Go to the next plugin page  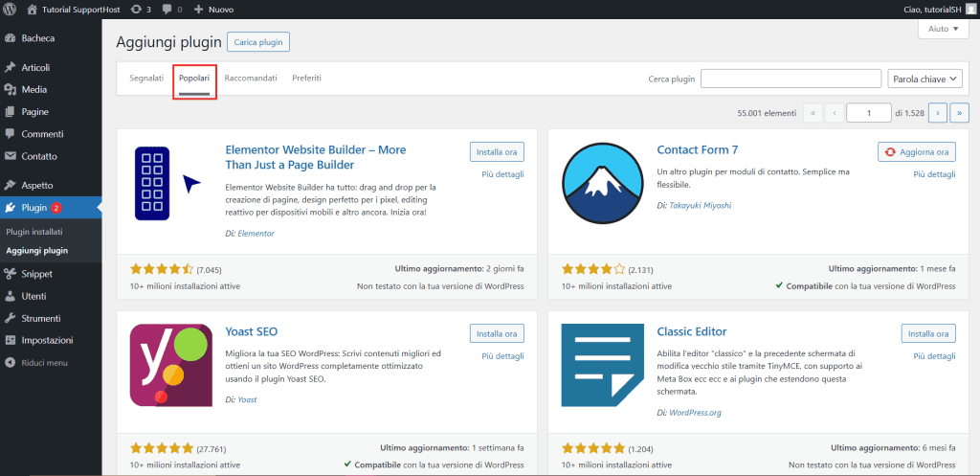(938, 113)
